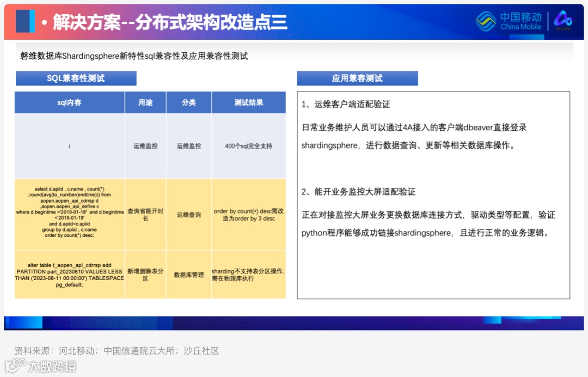Click the 运维监控 cell under 分类

coord(188,146)
